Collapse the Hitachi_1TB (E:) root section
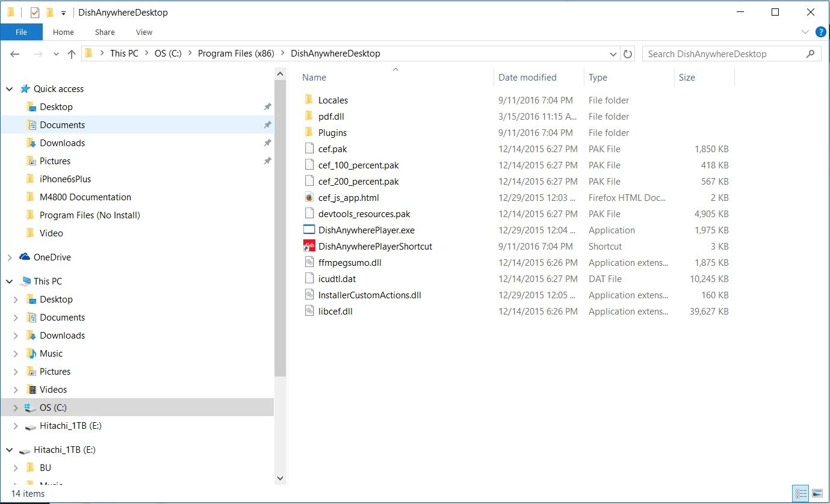Viewport: 830px width, 504px height. [x=9, y=450]
